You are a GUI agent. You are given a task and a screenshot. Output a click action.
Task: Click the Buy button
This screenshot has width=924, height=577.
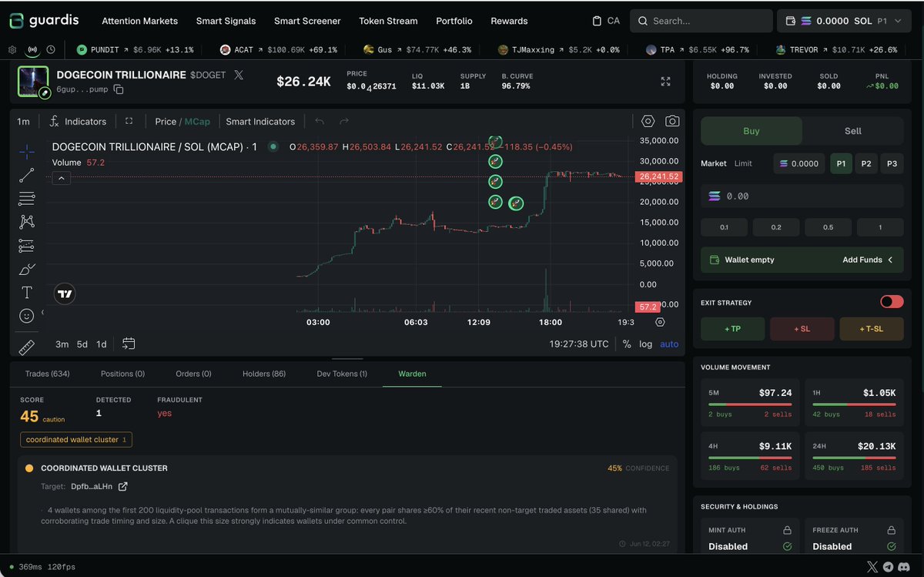coord(752,131)
